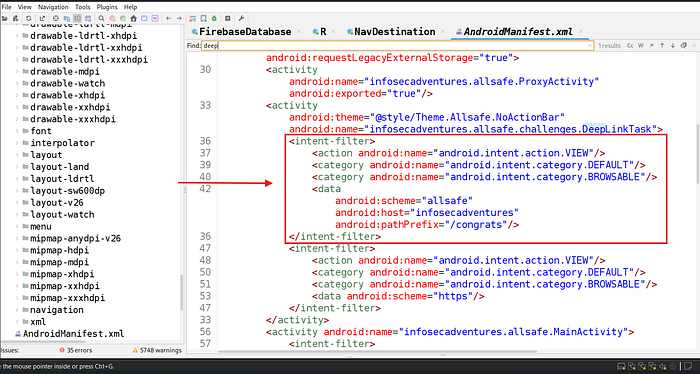Select the AndroidManifest.xml tab
The height and width of the screenshot is (374, 700).
click(x=515, y=32)
